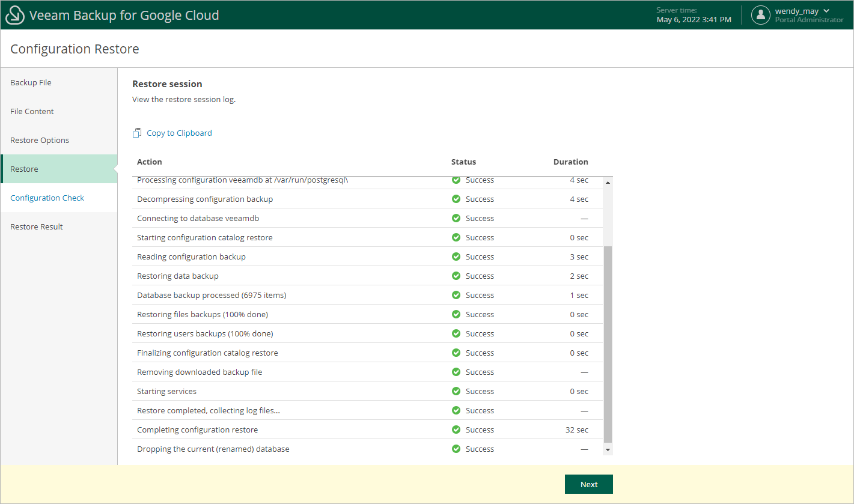
Task: Click the Veeam logo icon in header
Action: tap(15, 15)
